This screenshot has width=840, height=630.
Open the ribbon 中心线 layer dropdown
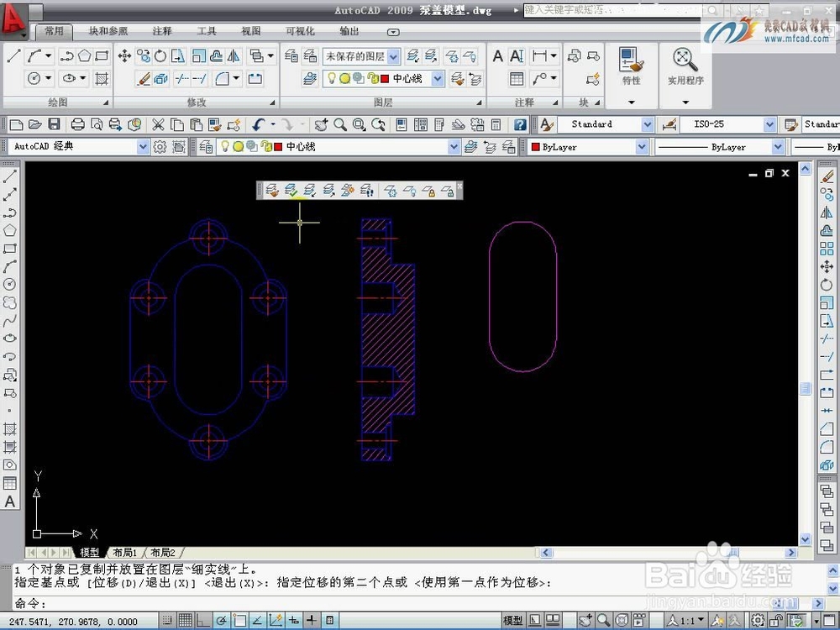438,79
